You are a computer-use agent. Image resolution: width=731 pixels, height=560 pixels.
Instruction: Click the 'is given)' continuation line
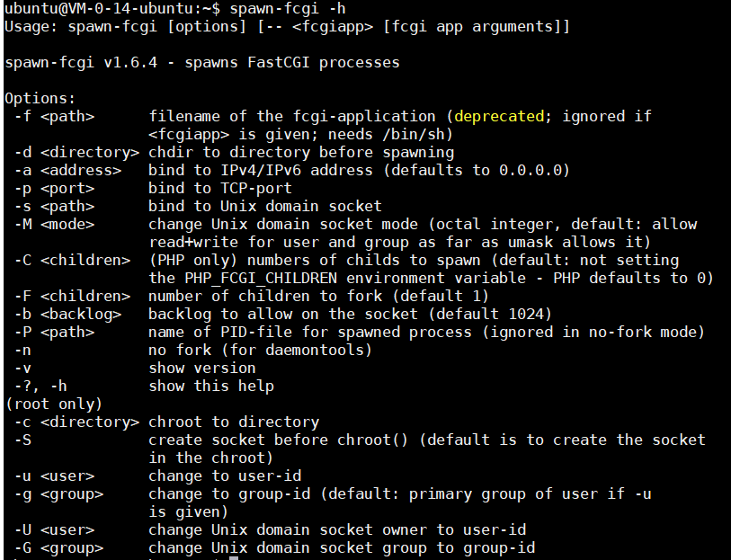click(x=189, y=512)
